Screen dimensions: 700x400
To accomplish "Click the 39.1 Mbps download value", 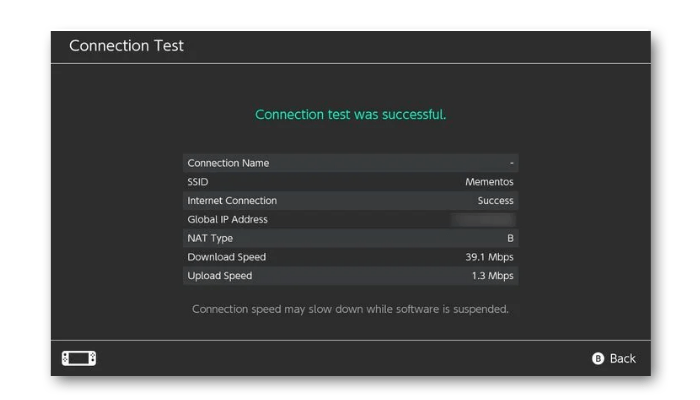I will (489, 257).
